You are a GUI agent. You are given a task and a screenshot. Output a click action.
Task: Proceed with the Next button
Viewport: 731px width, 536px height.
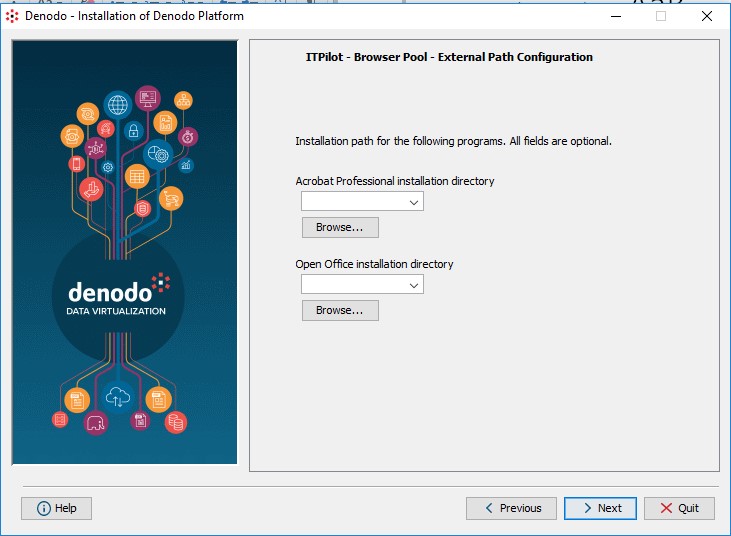[x=600, y=508]
